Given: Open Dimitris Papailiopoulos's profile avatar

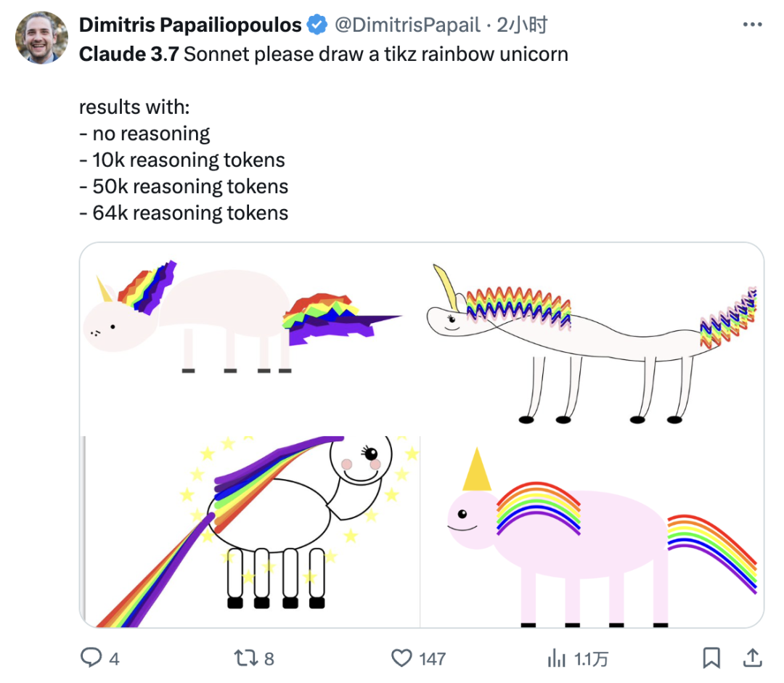Looking at the screenshot, I should tap(41, 38).
